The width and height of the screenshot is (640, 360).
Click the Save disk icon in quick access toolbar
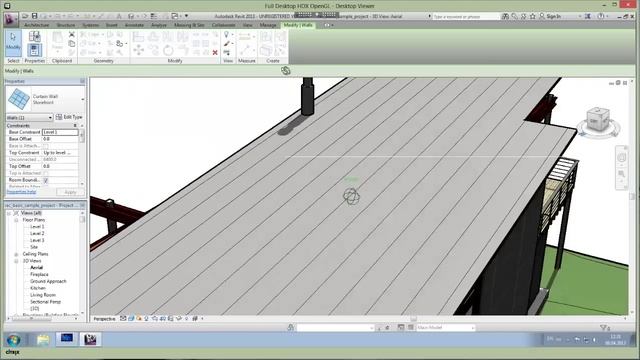(x=34, y=16)
